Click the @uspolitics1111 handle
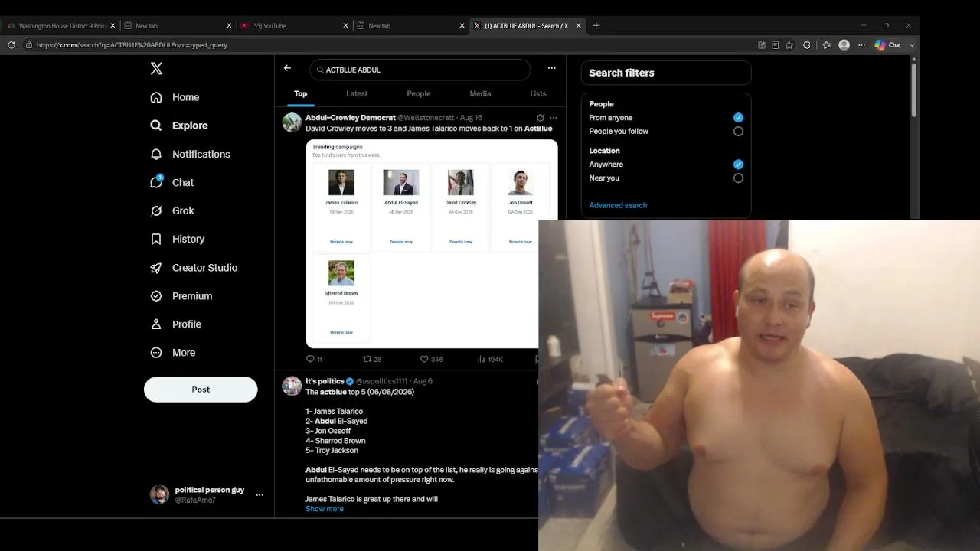This screenshot has height=551, width=980. (x=382, y=381)
